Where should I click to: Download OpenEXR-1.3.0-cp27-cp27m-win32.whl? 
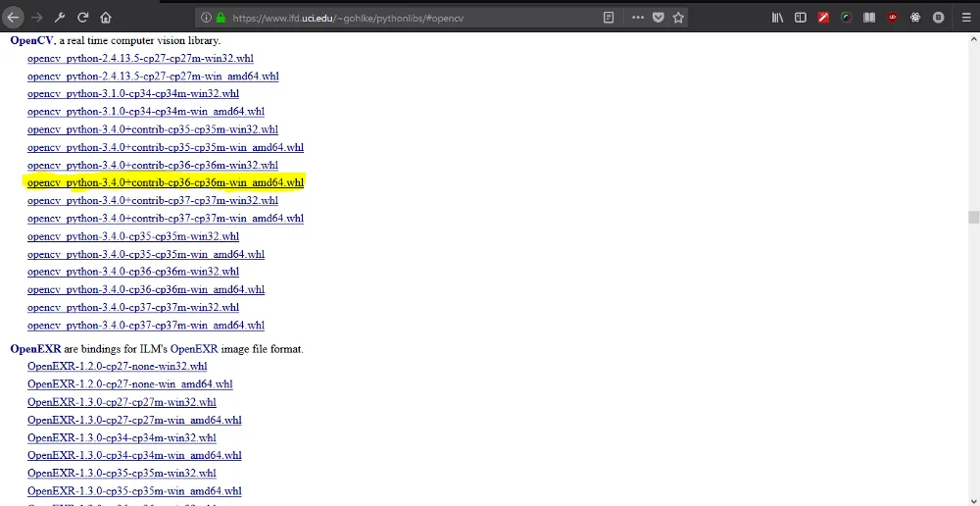coord(122,402)
